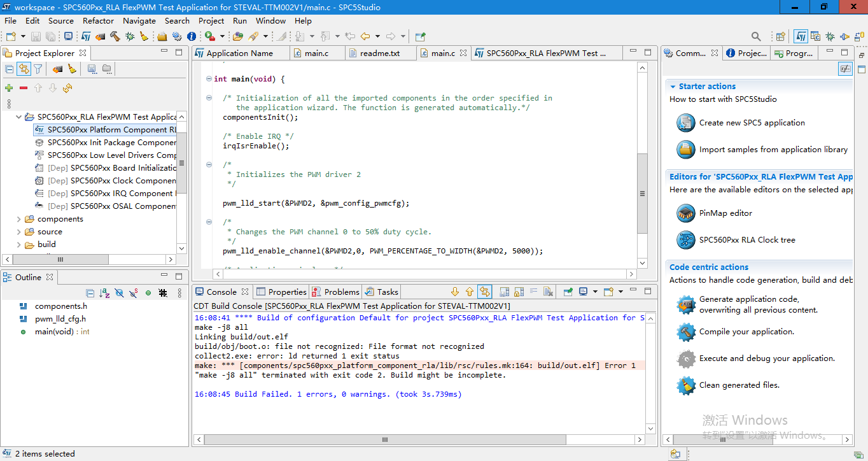Add a component using the green plus icon
Image resolution: width=868 pixels, height=461 pixels.
(9, 88)
